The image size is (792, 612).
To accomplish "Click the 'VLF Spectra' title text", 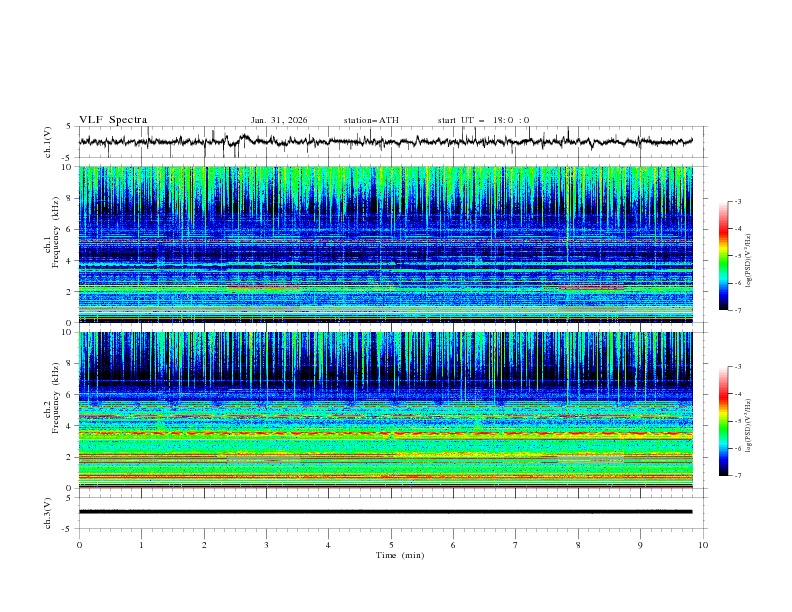I will [x=113, y=120].
